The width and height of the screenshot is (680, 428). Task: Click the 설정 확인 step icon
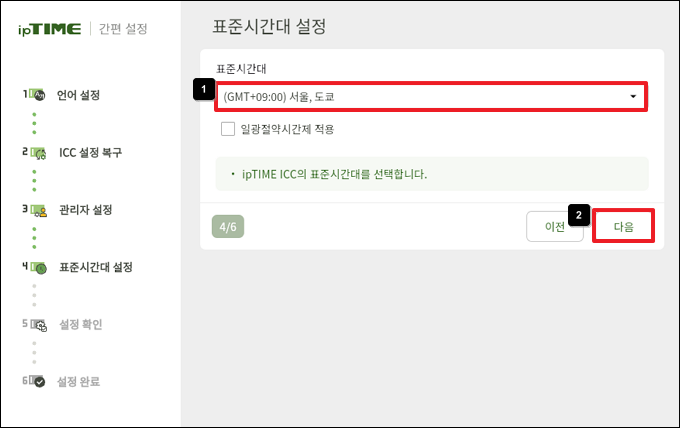[39, 325]
